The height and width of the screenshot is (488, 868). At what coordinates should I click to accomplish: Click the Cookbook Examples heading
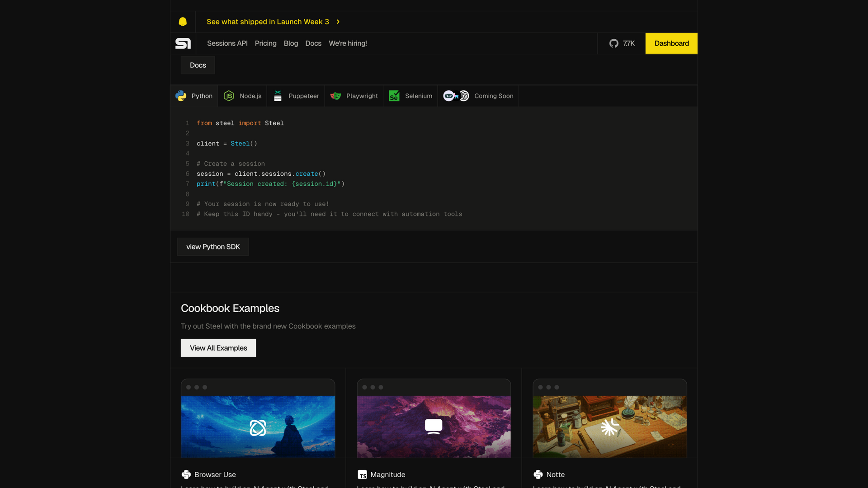tap(230, 308)
